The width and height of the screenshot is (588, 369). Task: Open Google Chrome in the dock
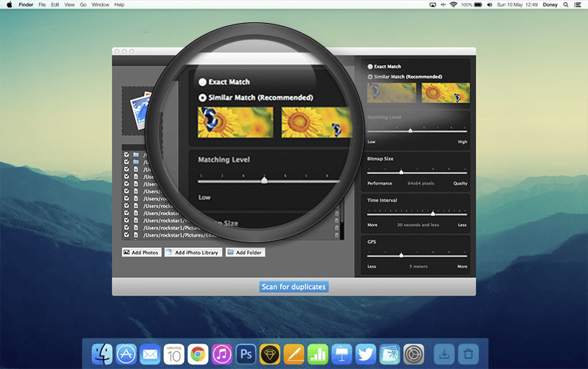point(198,354)
